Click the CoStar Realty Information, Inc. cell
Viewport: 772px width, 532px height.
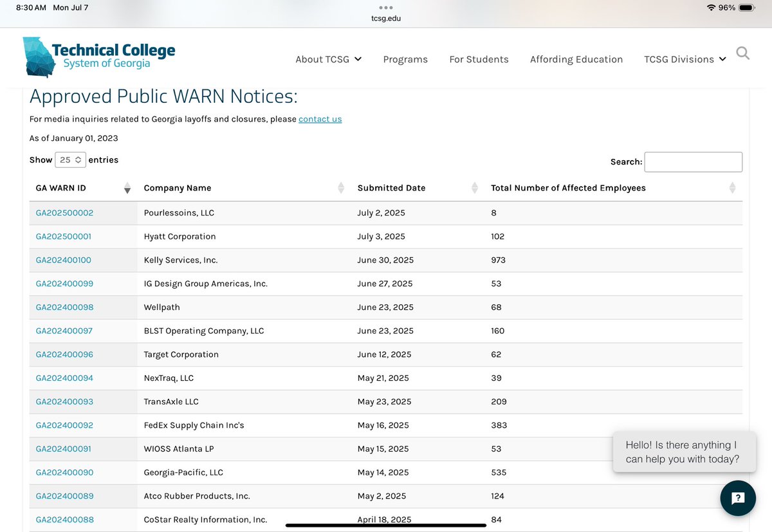[205, 520]
